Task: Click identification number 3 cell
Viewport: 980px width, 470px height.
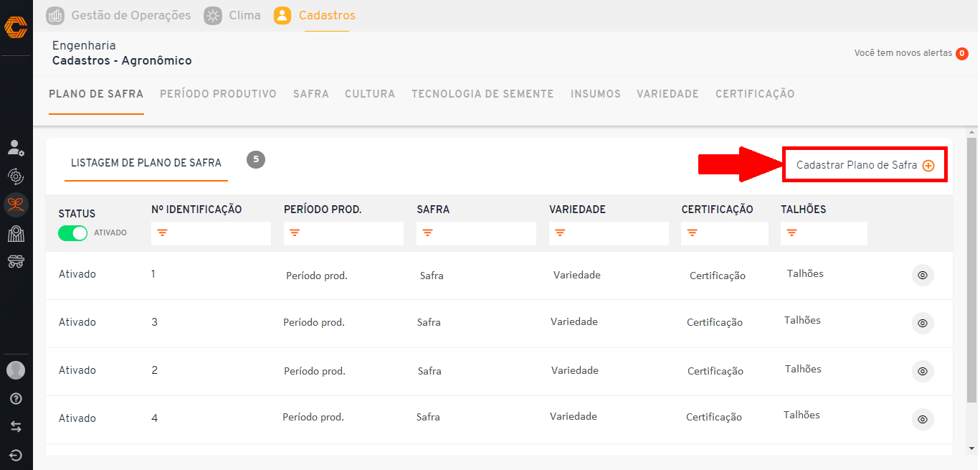Action: tap(155, 322)
